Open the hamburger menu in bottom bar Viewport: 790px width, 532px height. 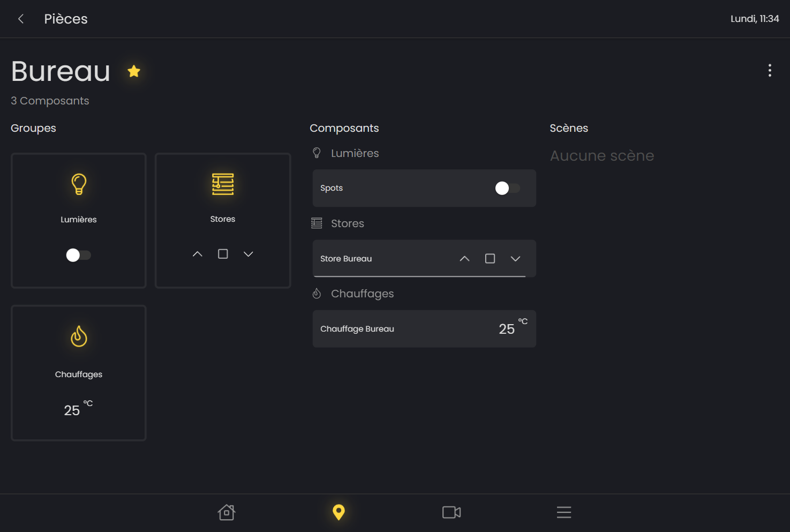[564, 512]
